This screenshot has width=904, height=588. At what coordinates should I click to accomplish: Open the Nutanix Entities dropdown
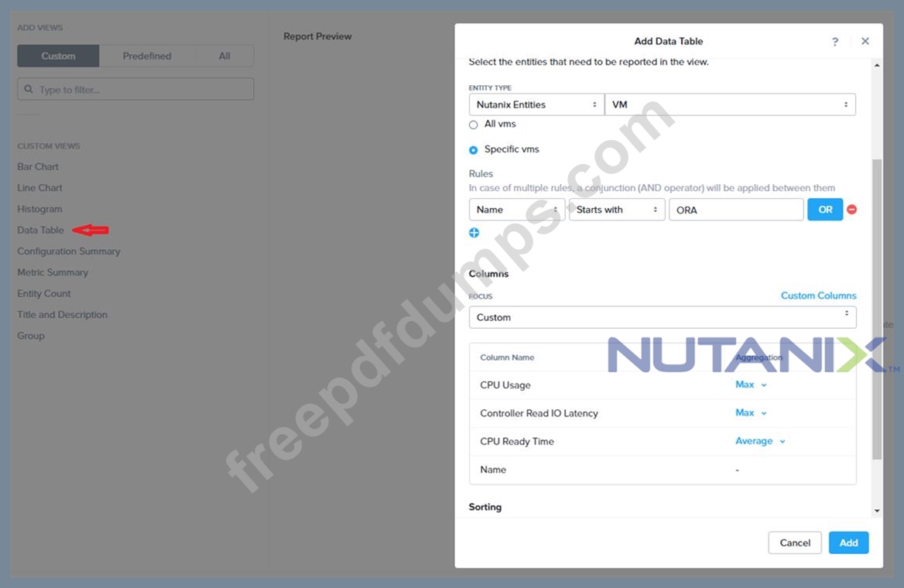[536, 104]
